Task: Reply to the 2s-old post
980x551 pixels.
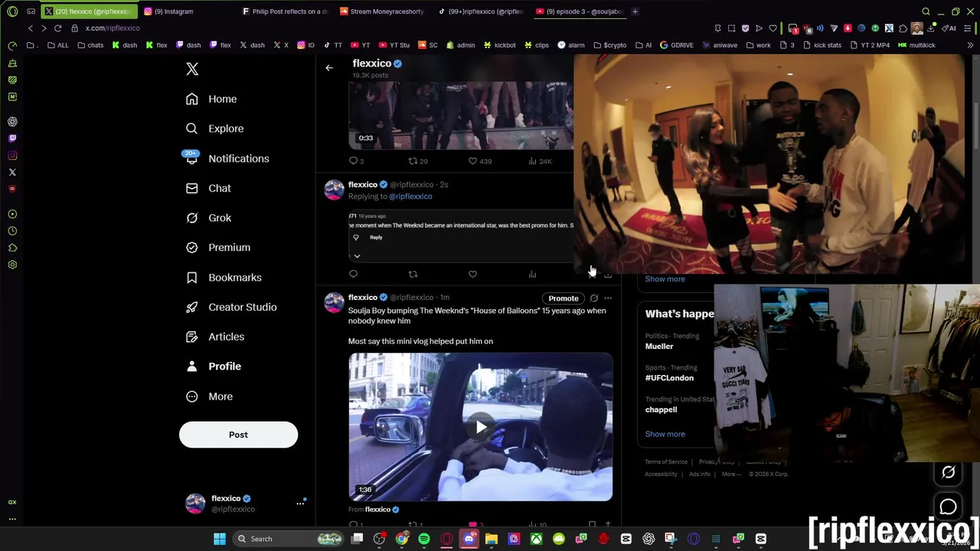Action: 353,274
